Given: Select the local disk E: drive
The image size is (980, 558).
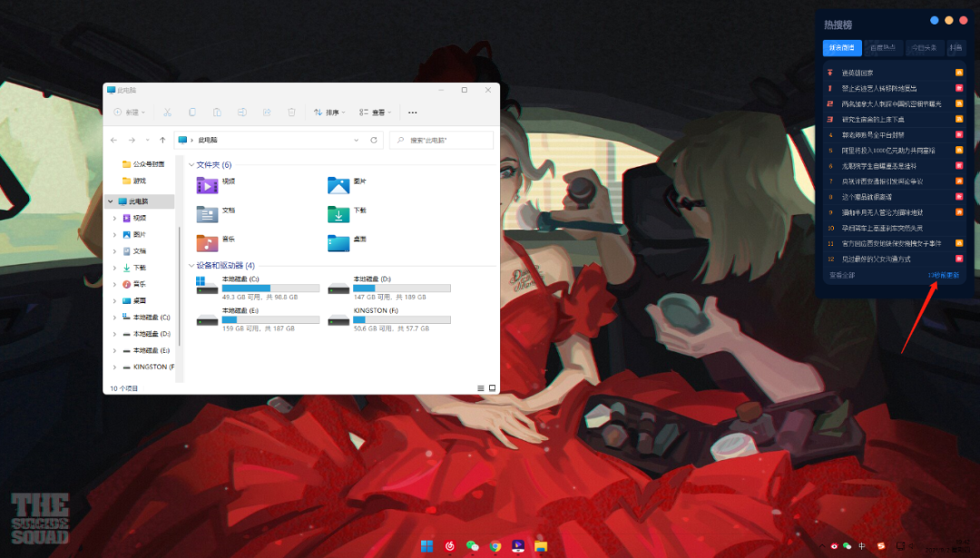Looking at the screenshot, I should pyautogui.click(x=258, y=318).
